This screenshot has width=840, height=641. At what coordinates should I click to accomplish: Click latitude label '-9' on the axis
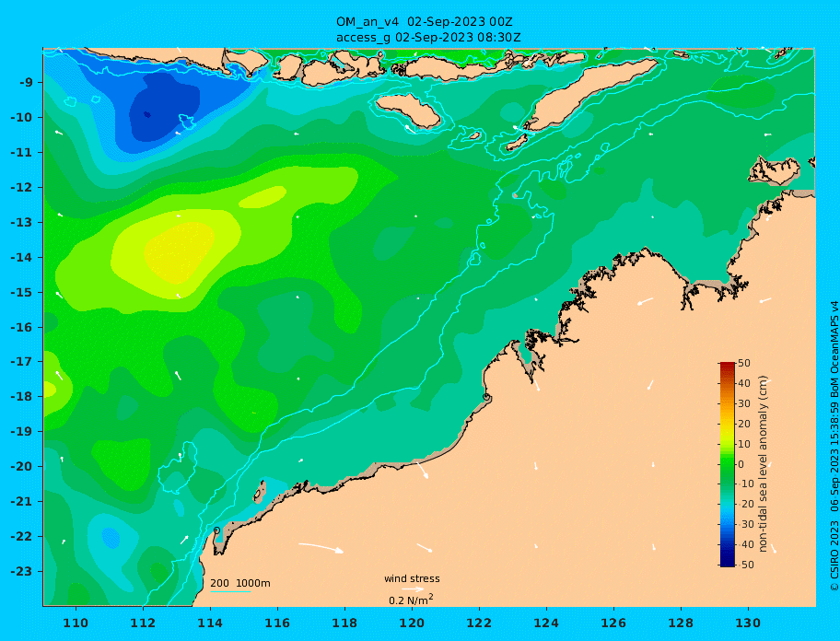coord(26,83)
